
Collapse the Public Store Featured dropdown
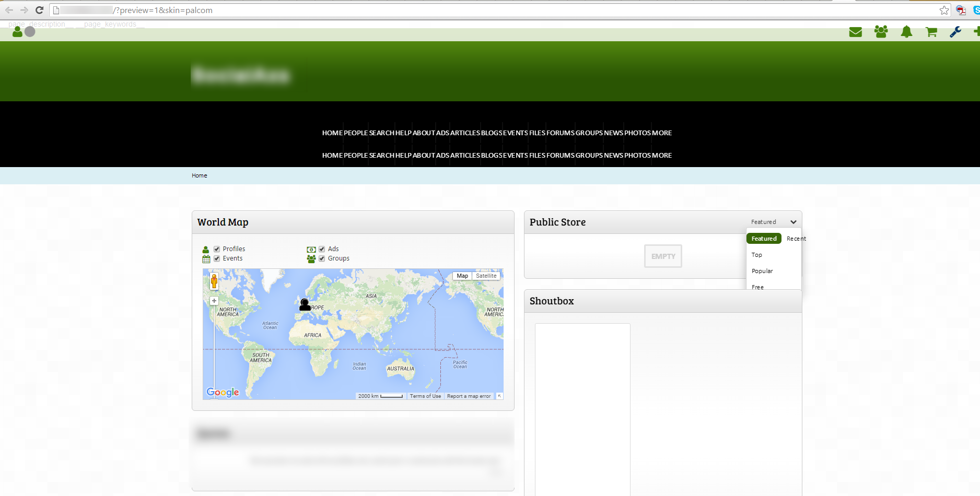(793, 222)
